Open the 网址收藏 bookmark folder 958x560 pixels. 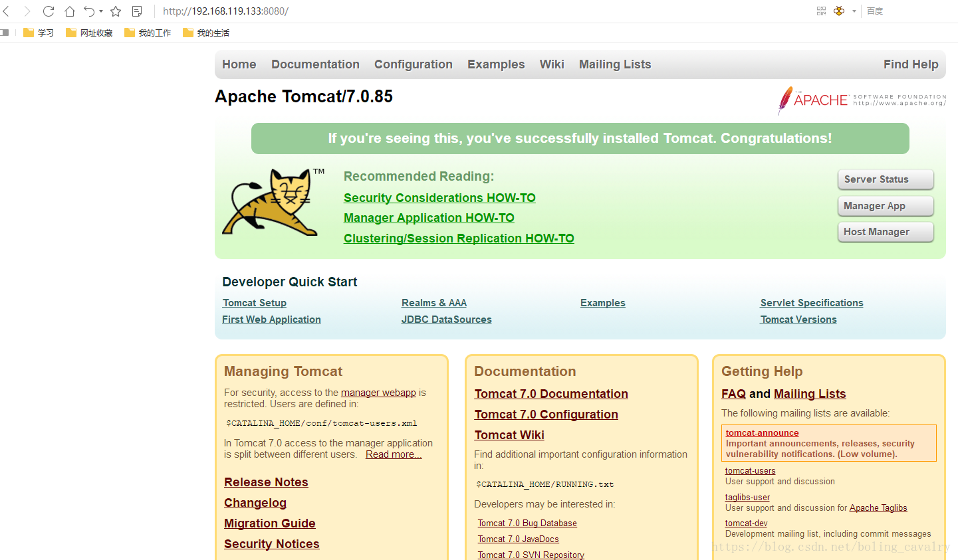pyautogui.click(x=89, y=33)
